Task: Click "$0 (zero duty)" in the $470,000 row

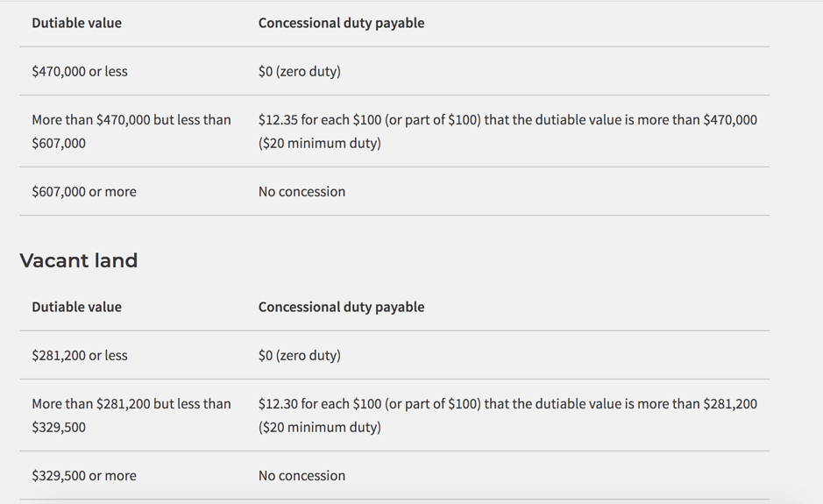Action: (299, 71)
